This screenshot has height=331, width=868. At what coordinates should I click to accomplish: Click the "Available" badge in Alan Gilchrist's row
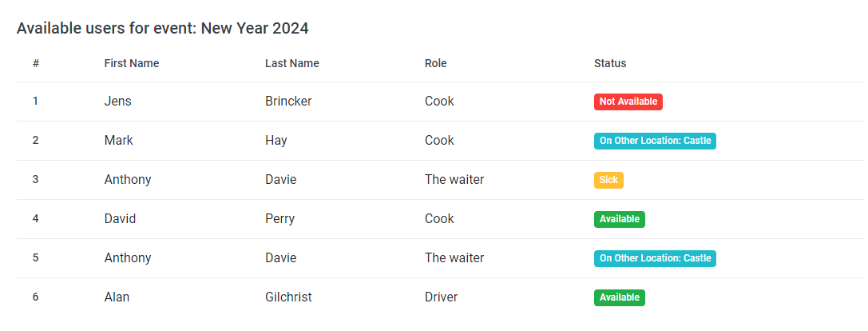619,297
